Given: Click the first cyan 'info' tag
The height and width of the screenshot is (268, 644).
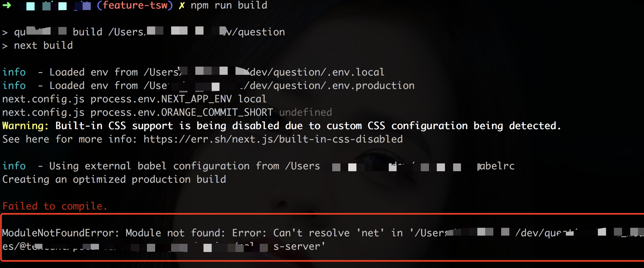Looking at the screenshot, I should point(14,72).
